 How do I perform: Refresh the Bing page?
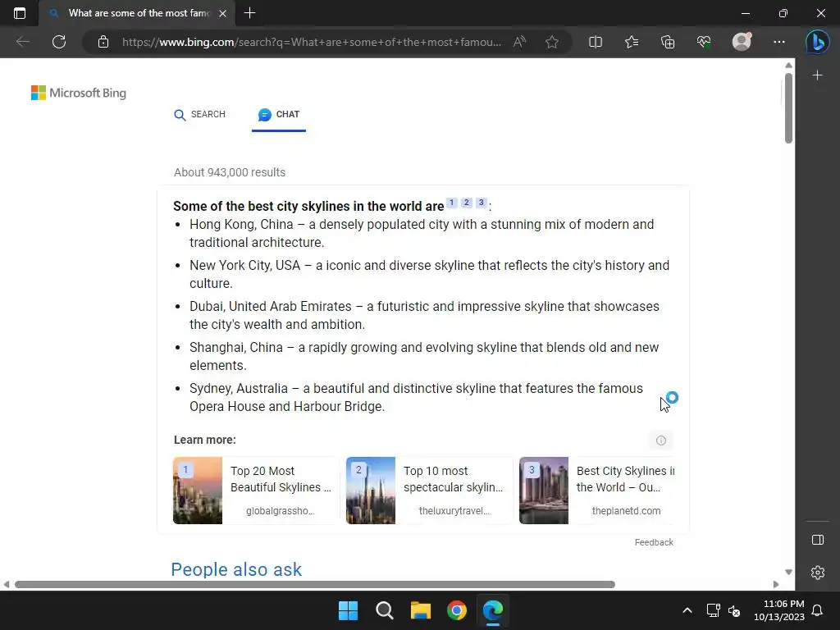(x=59, y=42)
